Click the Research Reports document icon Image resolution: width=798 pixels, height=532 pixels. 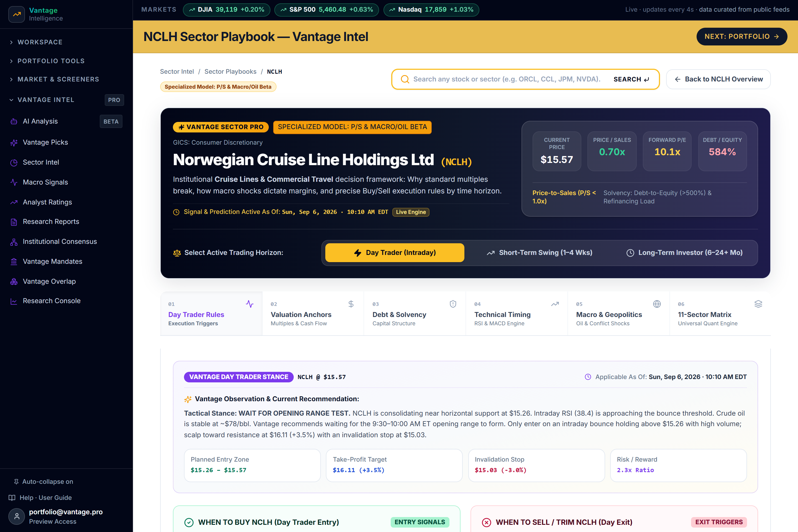14,222
